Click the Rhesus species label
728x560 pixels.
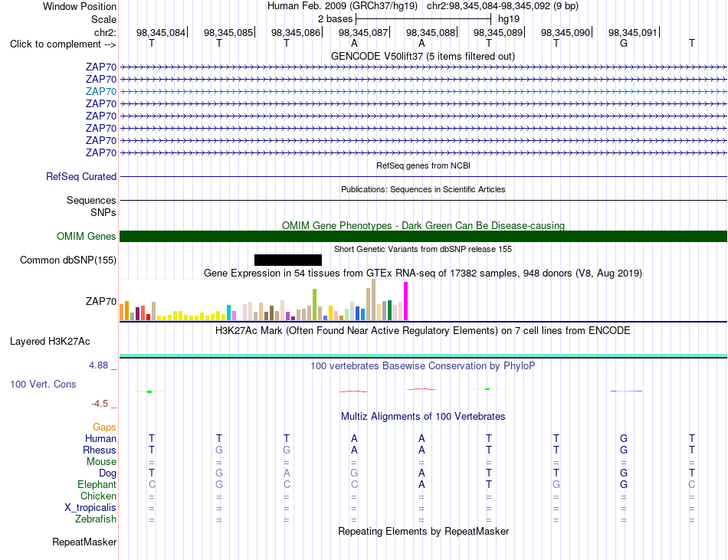pos(100,450)
